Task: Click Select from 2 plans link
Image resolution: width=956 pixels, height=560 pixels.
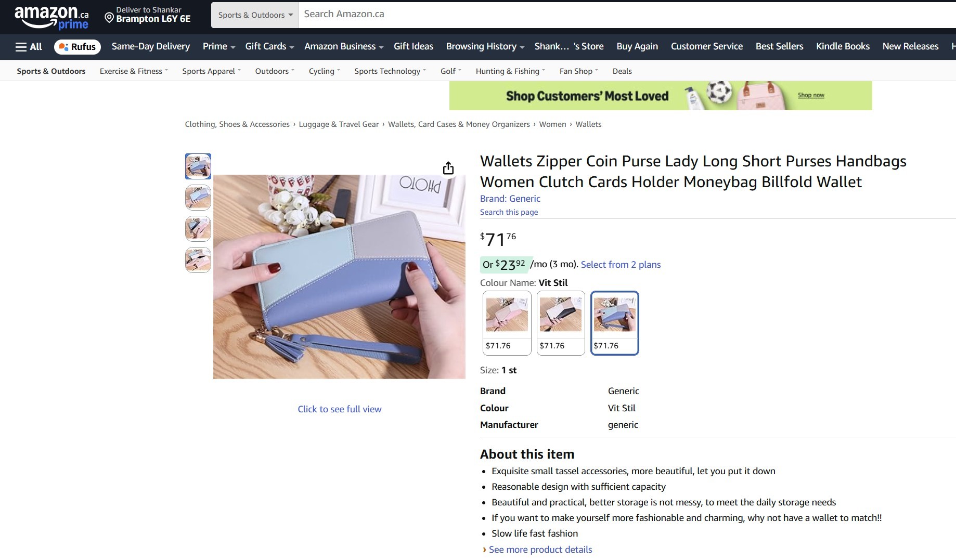Action: point(621,265)
